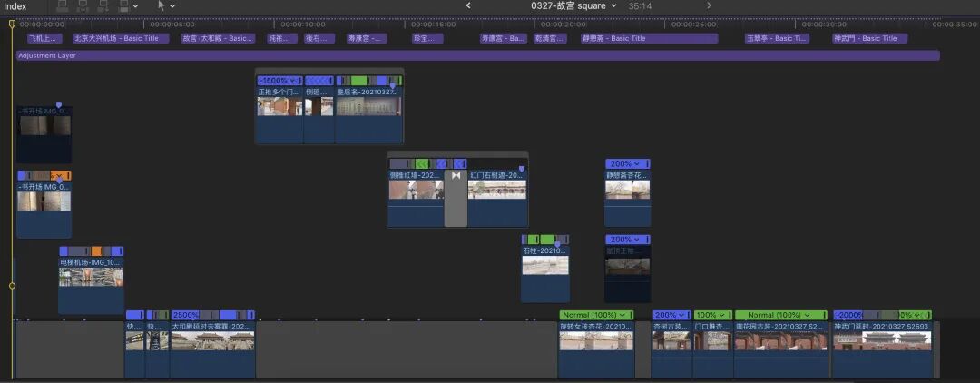This screenshot has height=383, width=980.
Task: Click the 35:14 project duration text
Action: (638, 5)
